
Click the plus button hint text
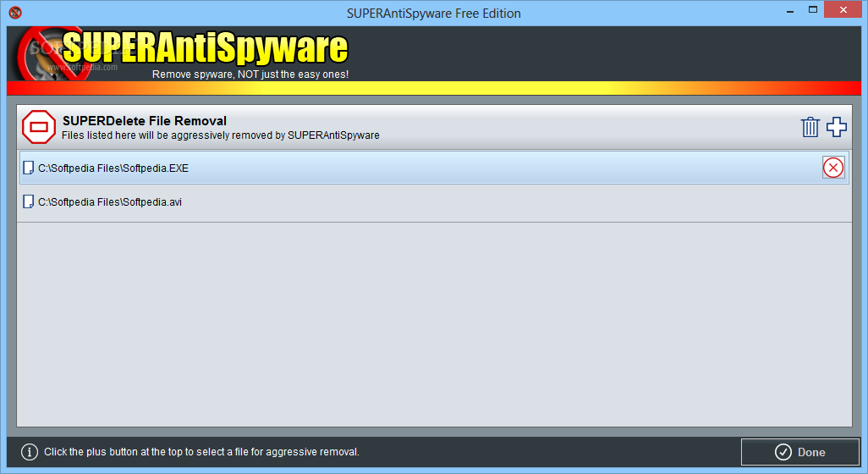pos(201,452)
